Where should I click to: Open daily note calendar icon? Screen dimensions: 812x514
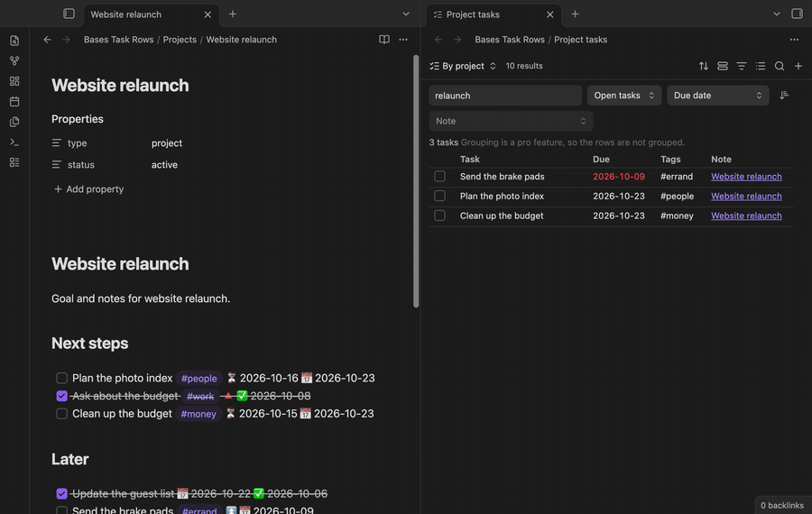(x=14, y=102)
